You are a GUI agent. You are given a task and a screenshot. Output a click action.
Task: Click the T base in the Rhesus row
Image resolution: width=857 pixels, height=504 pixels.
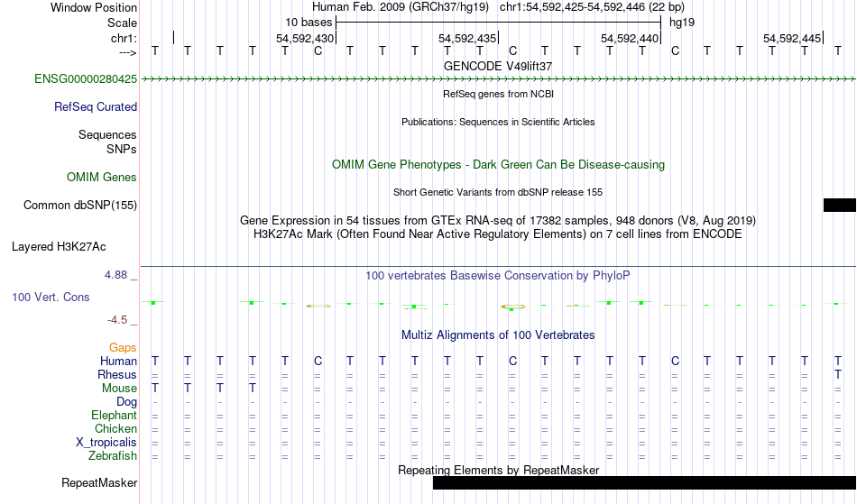click(x=837, y=374)
